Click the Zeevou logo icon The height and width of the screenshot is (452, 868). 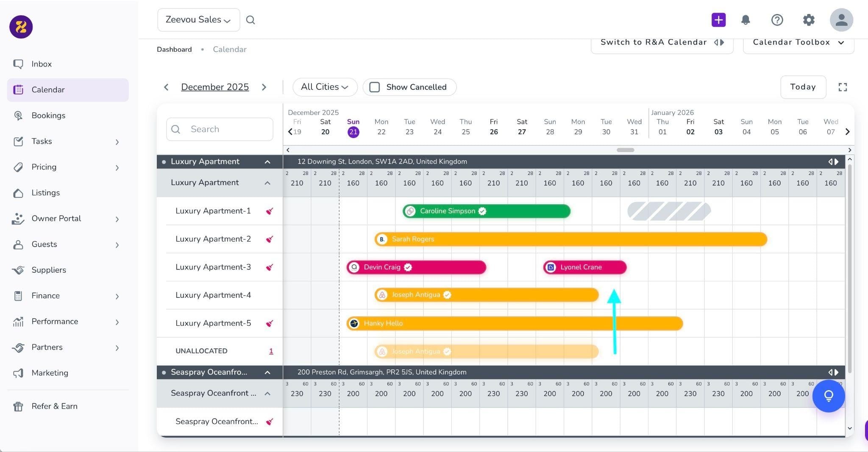21,27
